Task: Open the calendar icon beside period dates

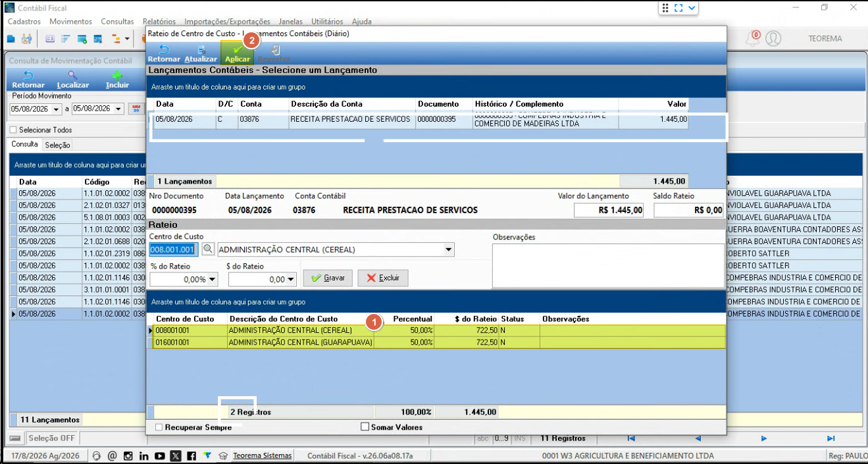Action: point(136,109)
